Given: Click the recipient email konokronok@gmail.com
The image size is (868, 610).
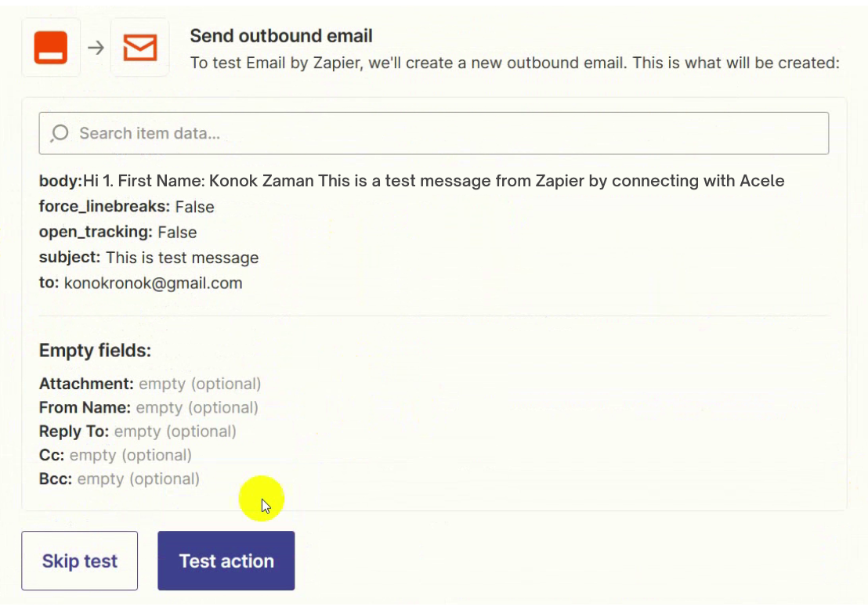Looking at the screenshot, I should [153, 283].
